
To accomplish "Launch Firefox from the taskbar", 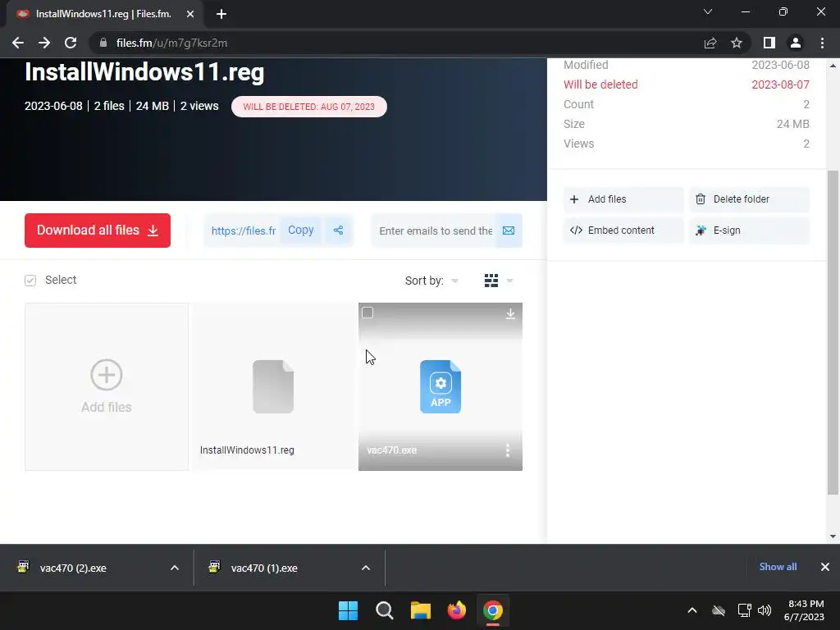I will click(456, 610).
